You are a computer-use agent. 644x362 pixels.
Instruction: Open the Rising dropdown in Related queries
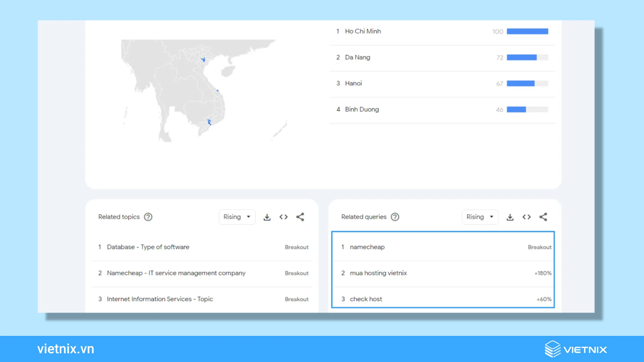(479, 217)
